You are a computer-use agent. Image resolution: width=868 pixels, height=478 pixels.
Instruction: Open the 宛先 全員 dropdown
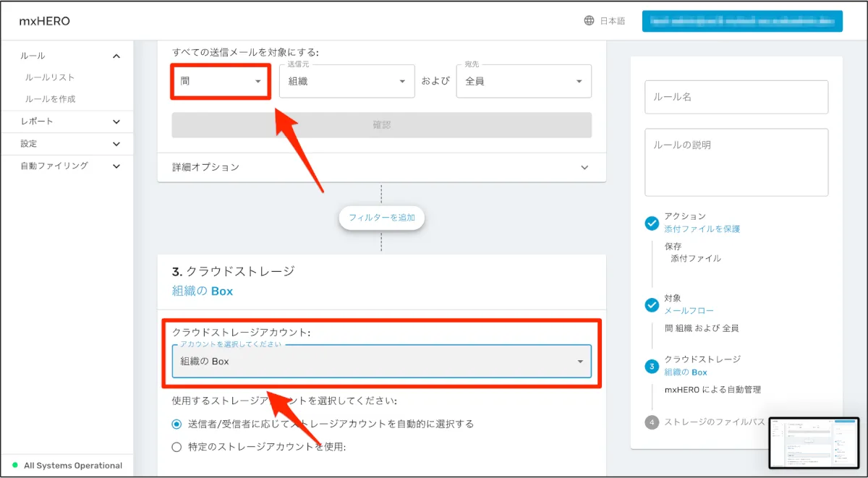(524, 81)
